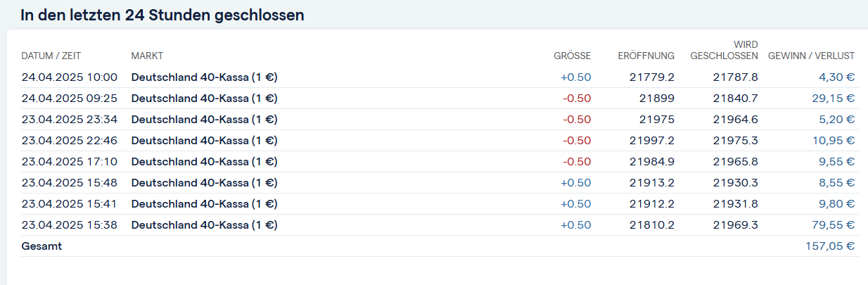868x285 pixels.
Task: Click the 10,95 € profit amount
Action: pyautogui.click(x=833, y=140)
